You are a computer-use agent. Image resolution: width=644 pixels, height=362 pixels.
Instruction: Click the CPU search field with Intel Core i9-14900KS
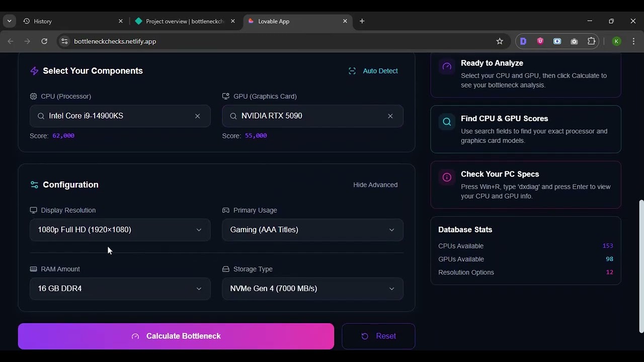tap(120, 116)
